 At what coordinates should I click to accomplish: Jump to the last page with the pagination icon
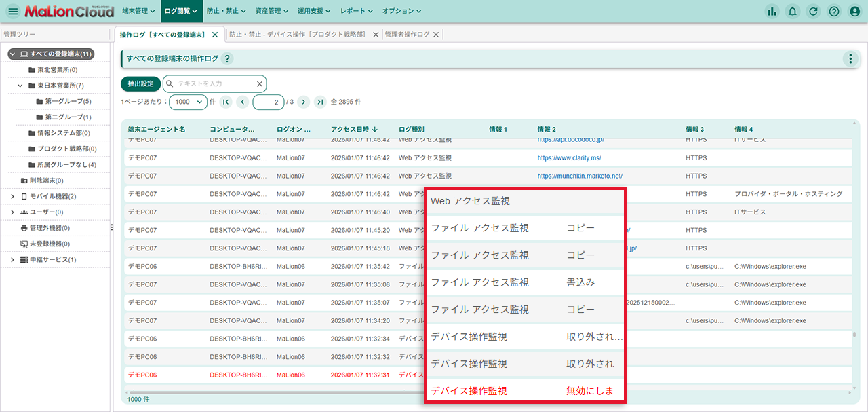tap(319, 100)
